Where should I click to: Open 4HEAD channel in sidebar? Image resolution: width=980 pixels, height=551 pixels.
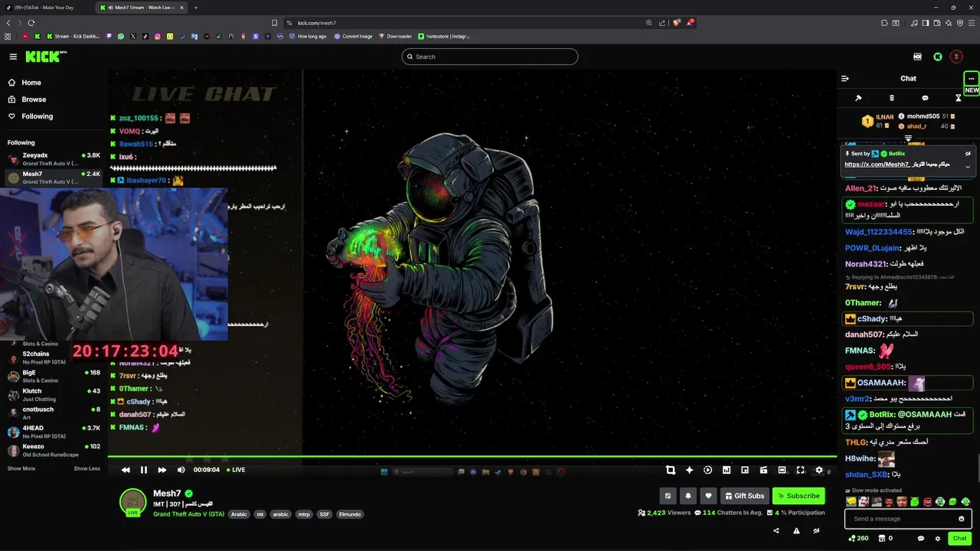54,432
